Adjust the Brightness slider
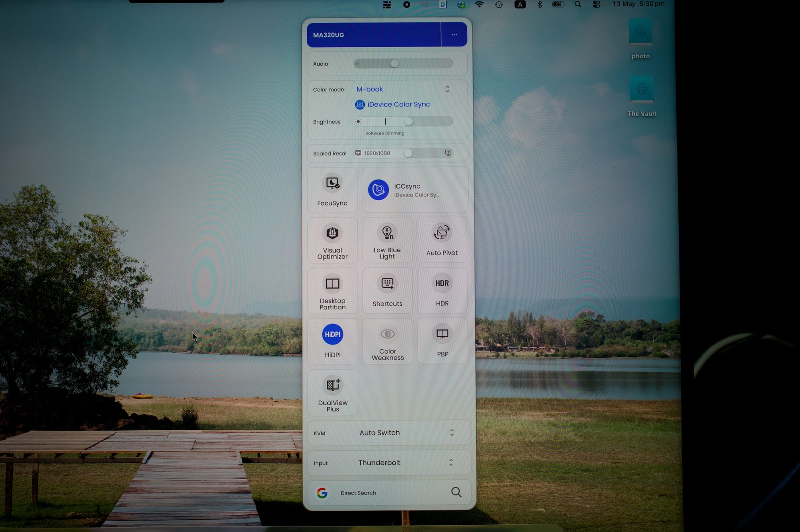Screen dimensions: 800x532 [x=403, y=122]
